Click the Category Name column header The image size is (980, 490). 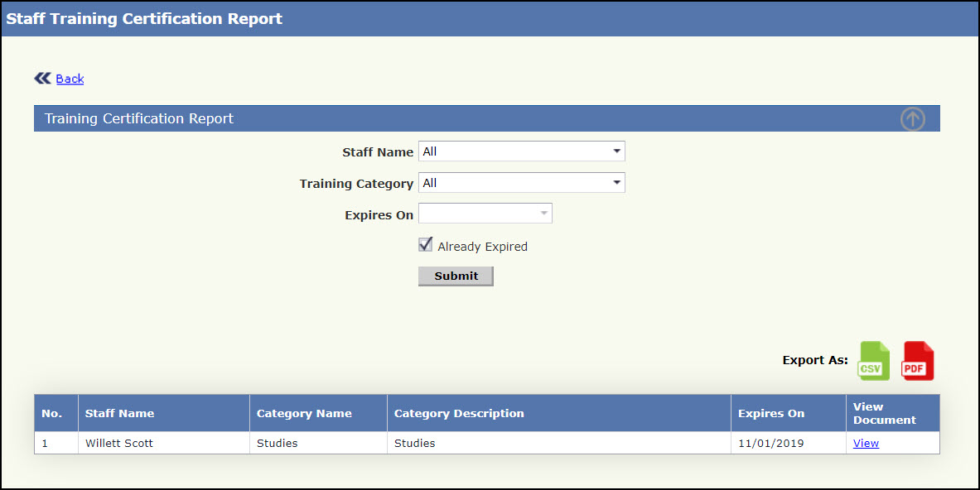(x=304, y=413)
